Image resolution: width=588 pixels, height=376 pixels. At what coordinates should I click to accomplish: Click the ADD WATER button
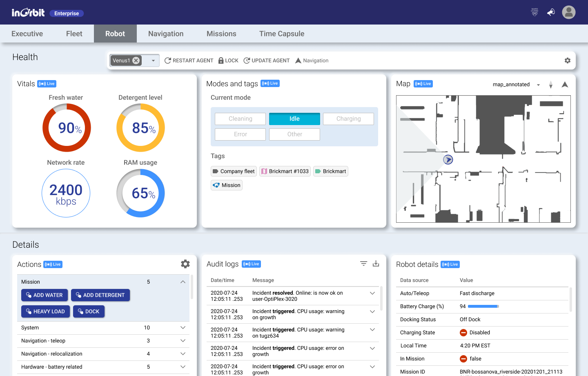(x=44, y=295)
